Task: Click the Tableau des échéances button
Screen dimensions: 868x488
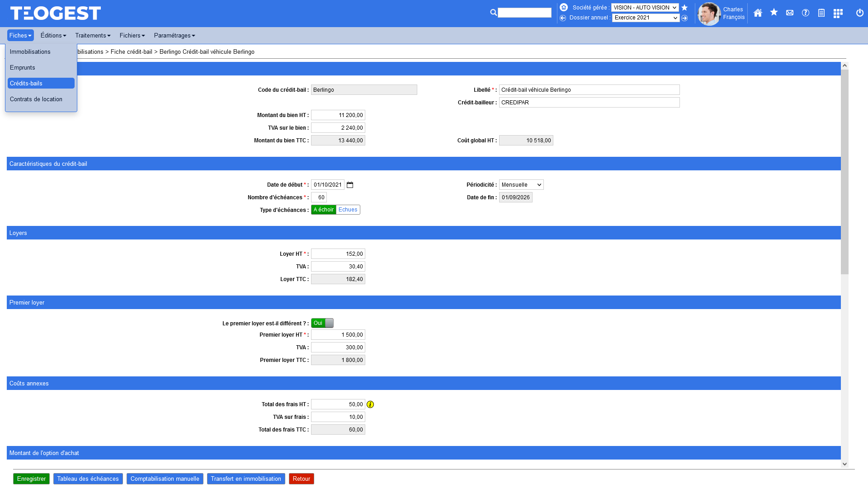Action: [88, 479]
